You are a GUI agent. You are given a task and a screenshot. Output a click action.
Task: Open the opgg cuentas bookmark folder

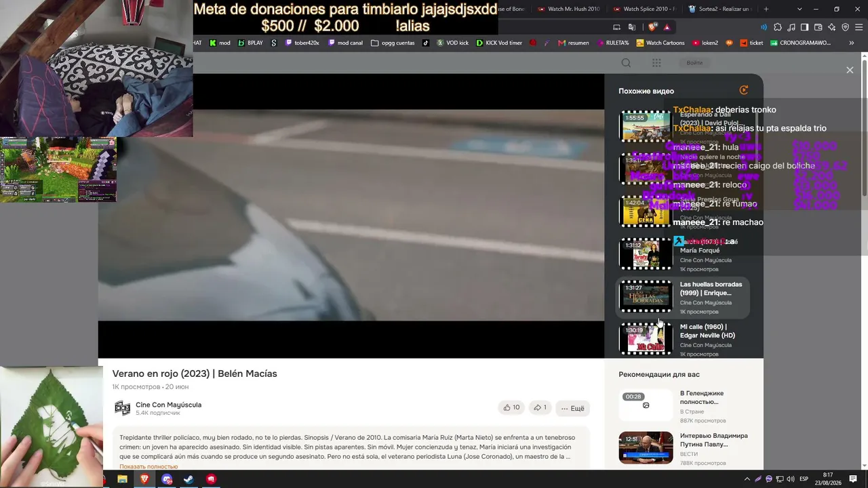[x=393, y=43]
